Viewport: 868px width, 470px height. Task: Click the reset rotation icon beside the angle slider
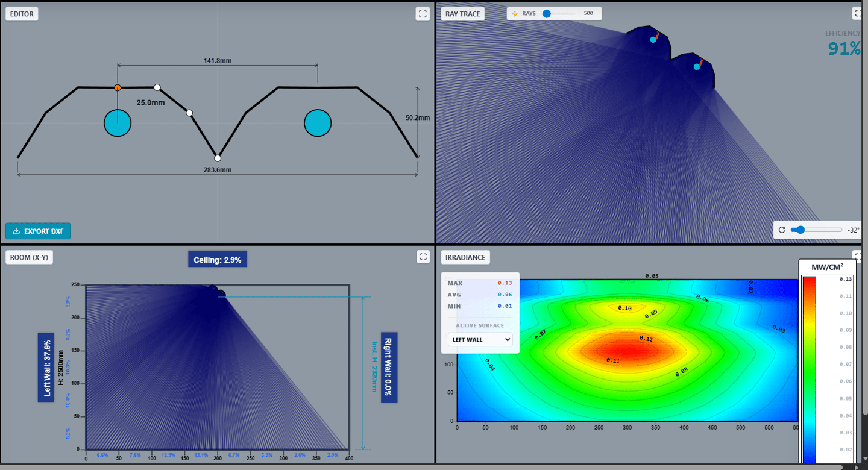point(782,230)
